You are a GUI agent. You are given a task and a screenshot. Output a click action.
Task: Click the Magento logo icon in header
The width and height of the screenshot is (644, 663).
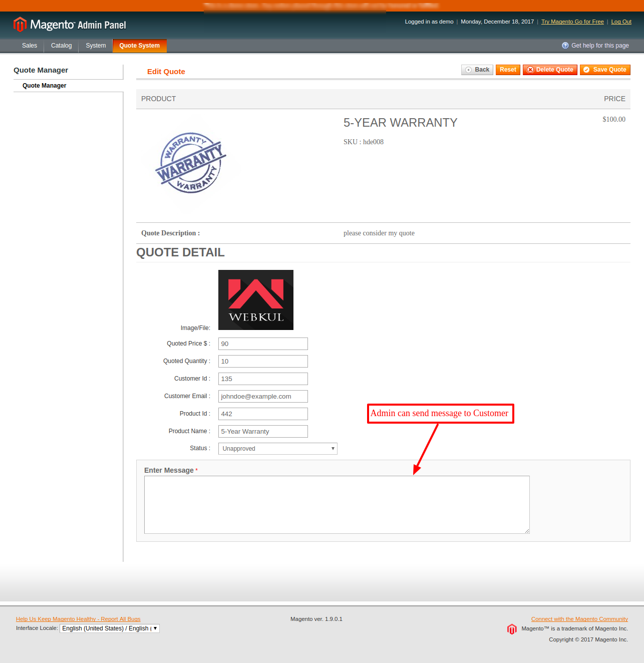click(20, 24)
